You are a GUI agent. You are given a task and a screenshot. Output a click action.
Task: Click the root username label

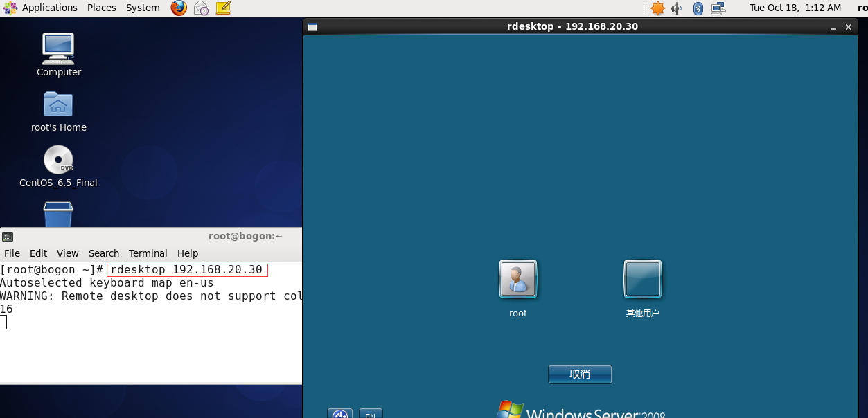518,313
